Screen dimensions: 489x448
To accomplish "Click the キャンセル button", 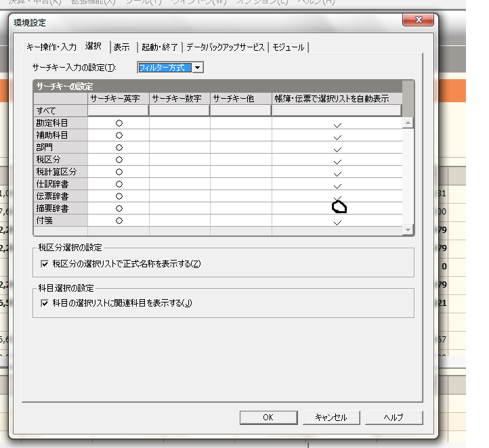I will 331,418.
